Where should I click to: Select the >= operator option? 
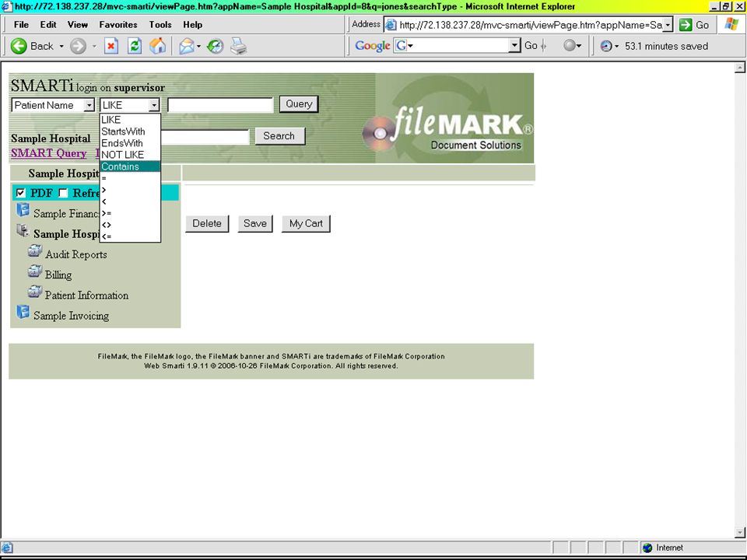[x=130, y=213]
